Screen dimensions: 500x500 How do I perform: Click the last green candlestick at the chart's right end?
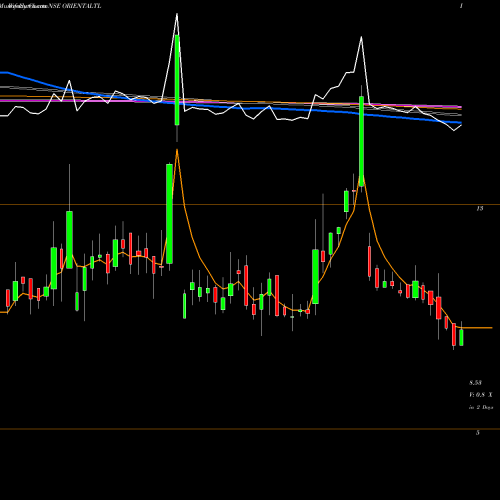pyautogui.click(x=461, y=337)
